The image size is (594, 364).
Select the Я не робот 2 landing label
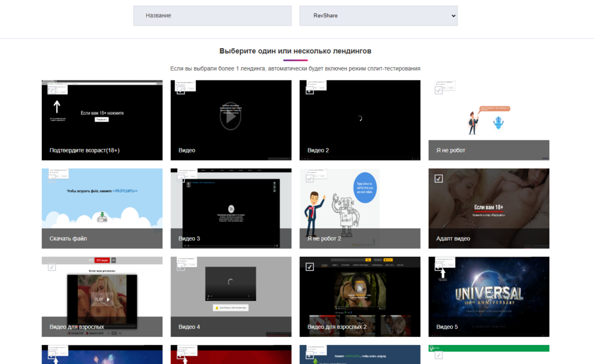tap(324, 238)
